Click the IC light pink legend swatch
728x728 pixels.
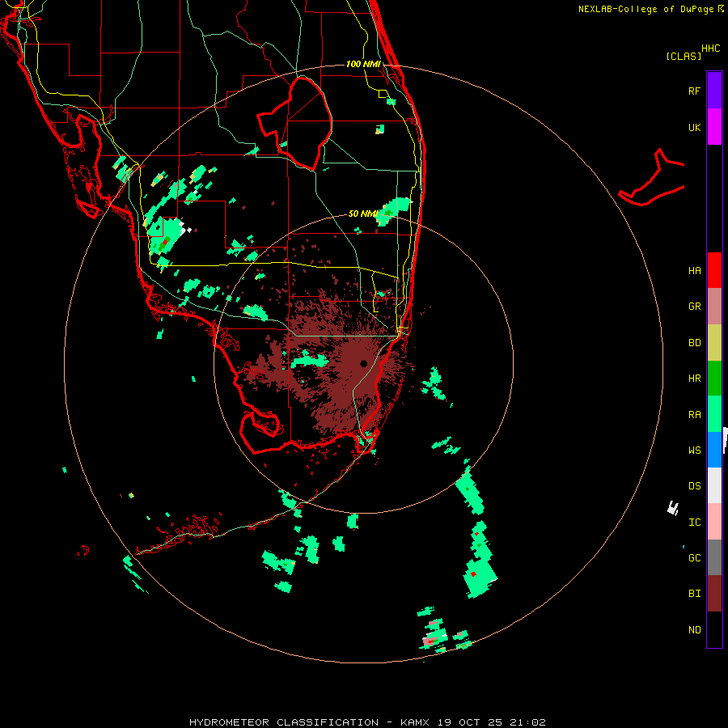(714, 522)
